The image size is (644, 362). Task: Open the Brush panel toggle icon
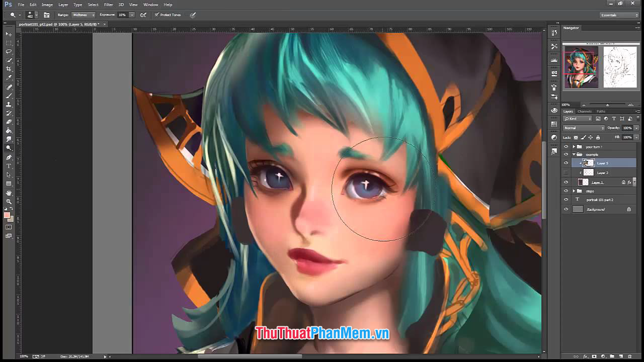point(47,15)
